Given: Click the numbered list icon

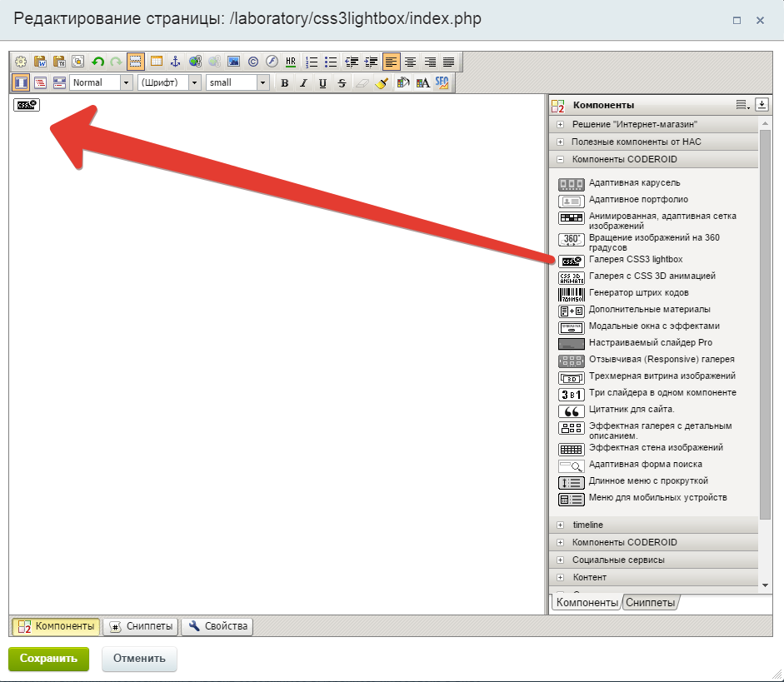Looking at the screenshot, I should point(312,62).
